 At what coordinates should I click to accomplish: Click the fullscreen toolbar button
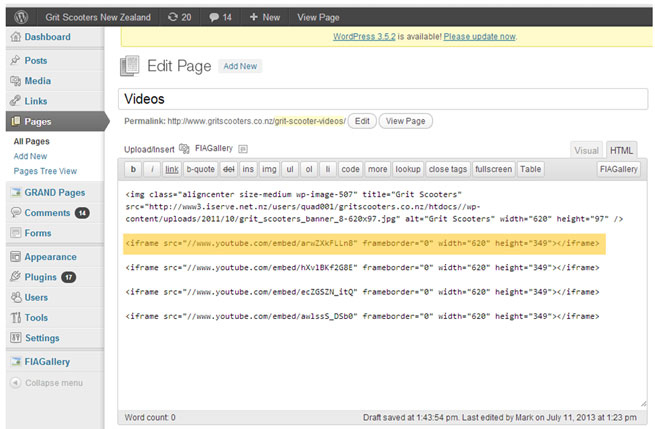(493, 169)
